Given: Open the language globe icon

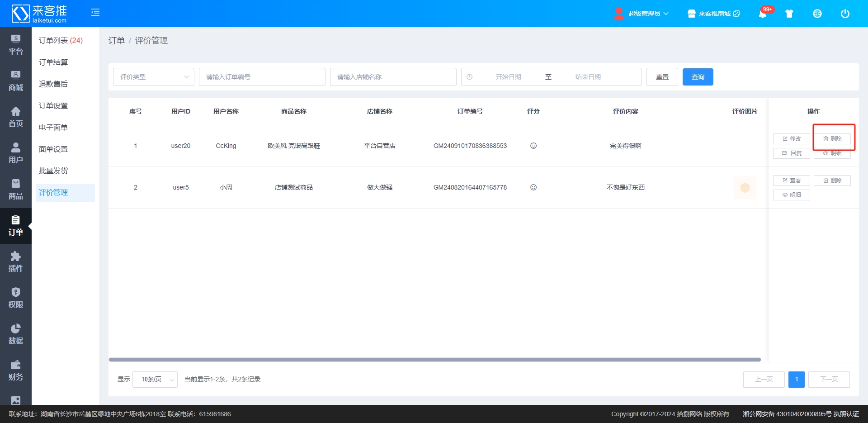Looking at the screenshot, I should (817, 14).
